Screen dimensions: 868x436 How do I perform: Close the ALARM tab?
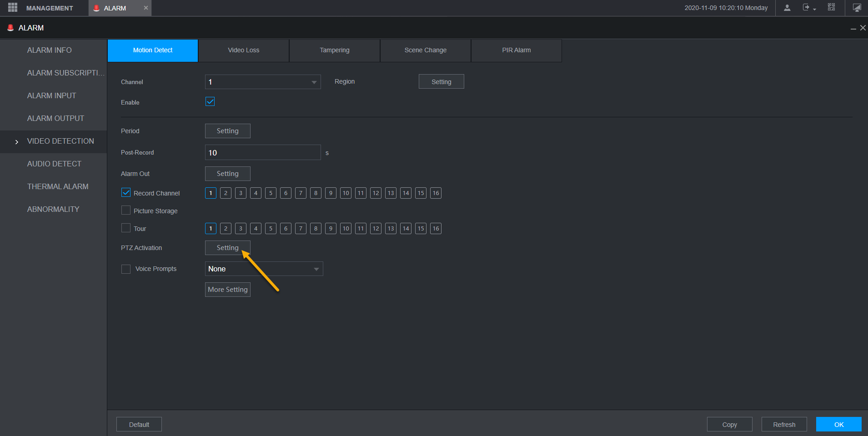(146, 8)
